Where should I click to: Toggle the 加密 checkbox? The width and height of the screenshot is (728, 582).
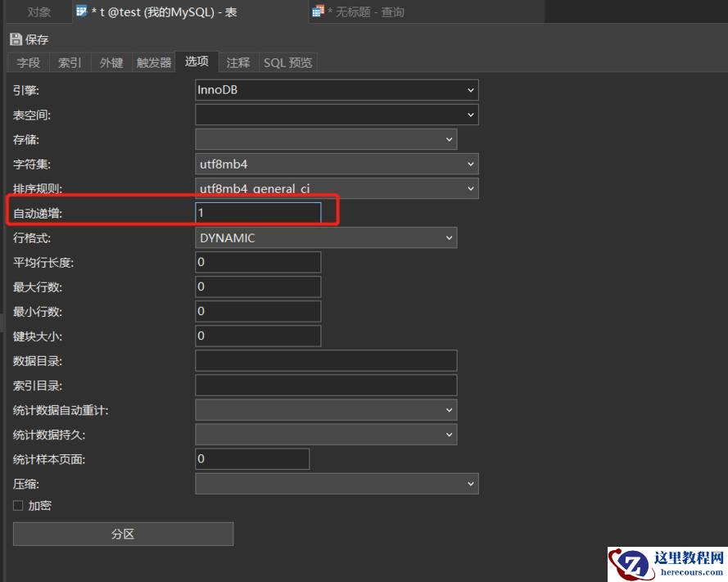(18, 505)
